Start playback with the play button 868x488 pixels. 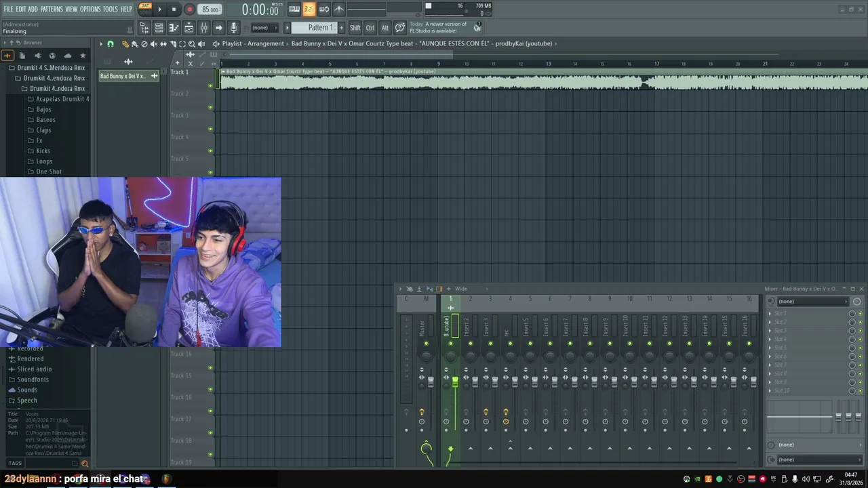point(160,9)
